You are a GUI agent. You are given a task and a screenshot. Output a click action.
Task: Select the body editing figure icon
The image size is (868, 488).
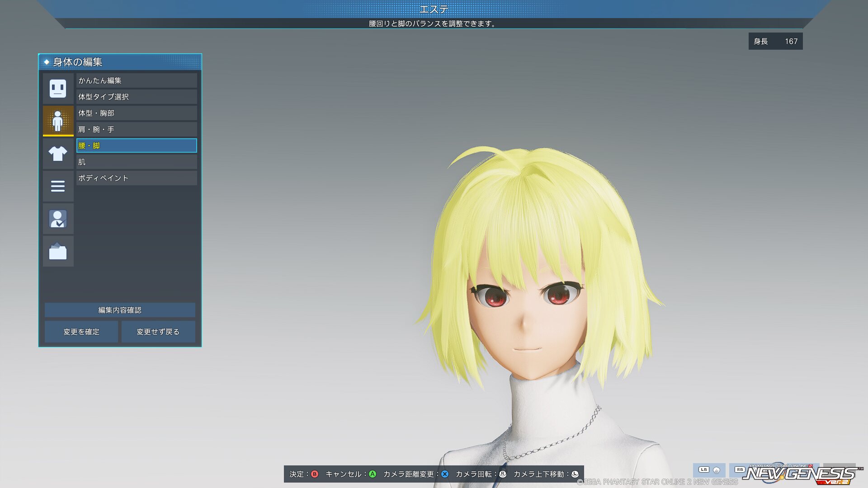pos(58,121)
